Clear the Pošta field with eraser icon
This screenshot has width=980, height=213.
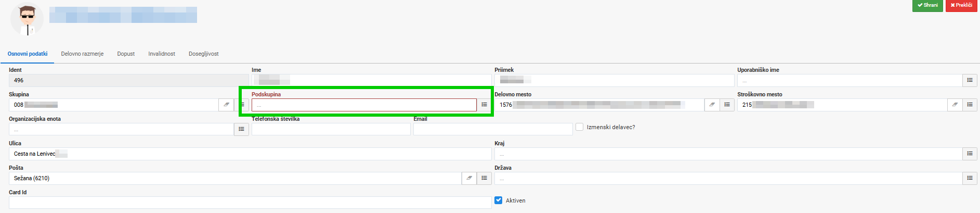(469, 178)
